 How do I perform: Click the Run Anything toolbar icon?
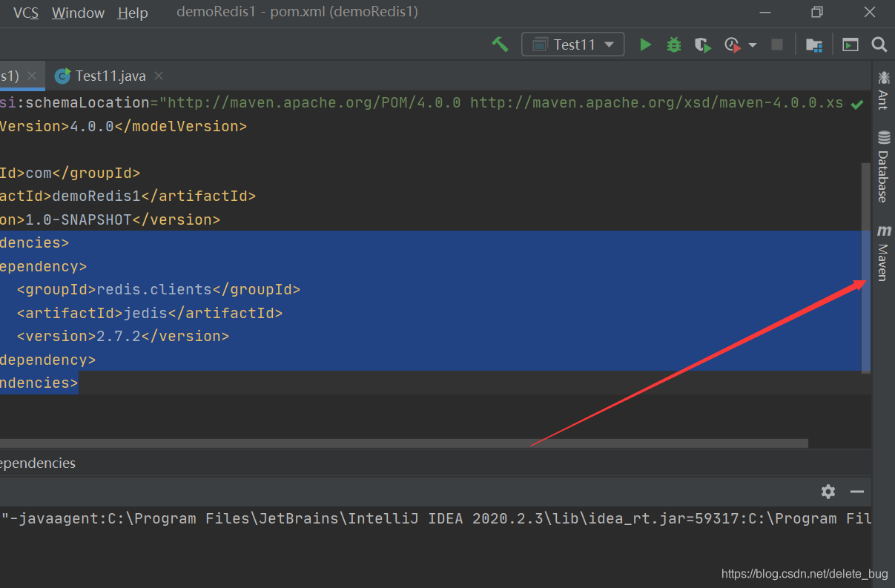pos(851,44)
